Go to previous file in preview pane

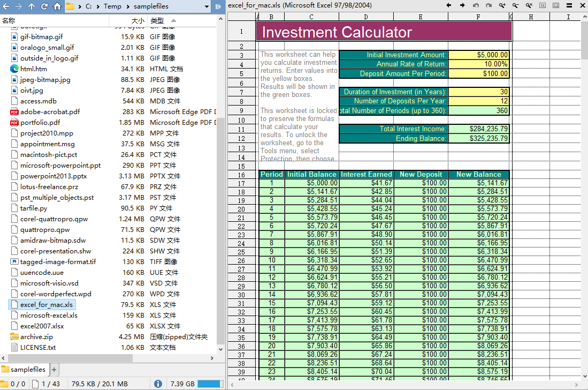449,5
